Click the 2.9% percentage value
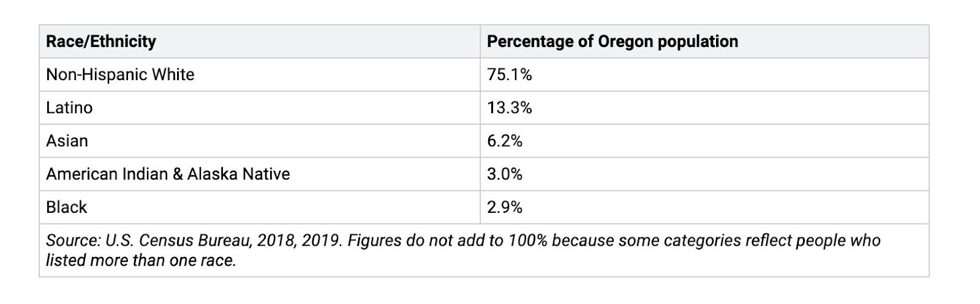This screenshot has width=980, height=304. (504, 207)
